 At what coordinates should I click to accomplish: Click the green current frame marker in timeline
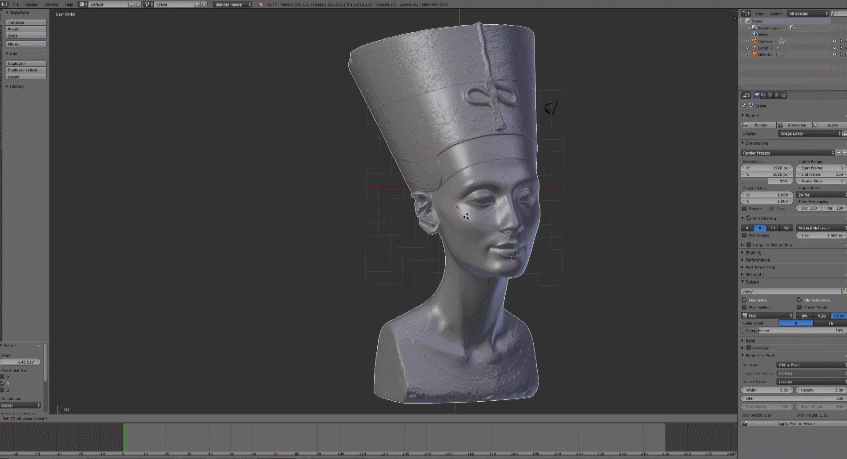coord(124,437)
